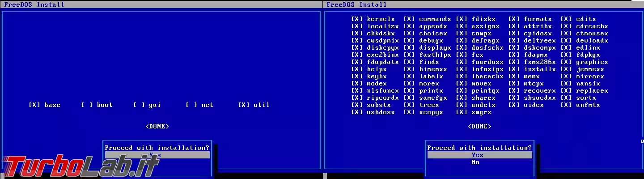Toggle the attribx checkbox
Screen dimensions: 644x179
coord(514,26)
